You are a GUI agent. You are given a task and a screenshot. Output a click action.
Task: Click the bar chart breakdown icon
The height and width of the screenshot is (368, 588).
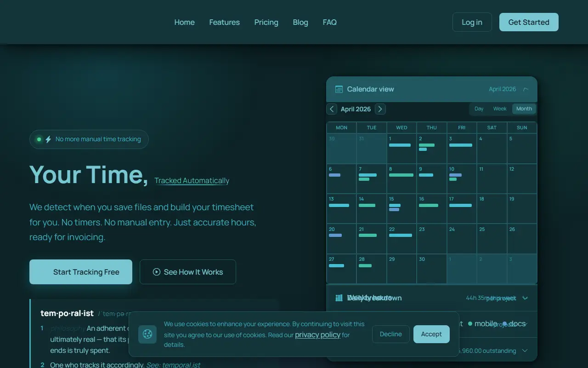coord(339,298)
